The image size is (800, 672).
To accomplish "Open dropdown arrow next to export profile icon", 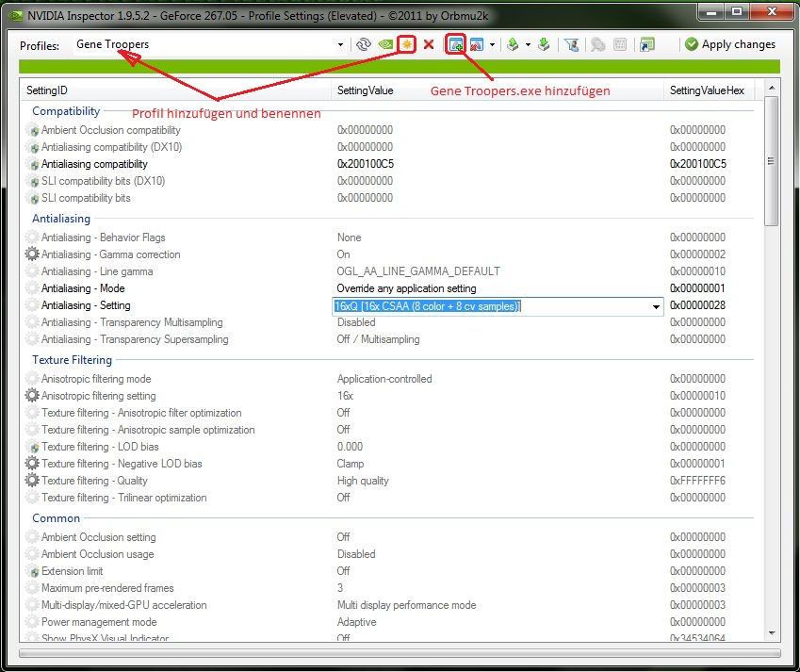I will (x=528, y=45).
